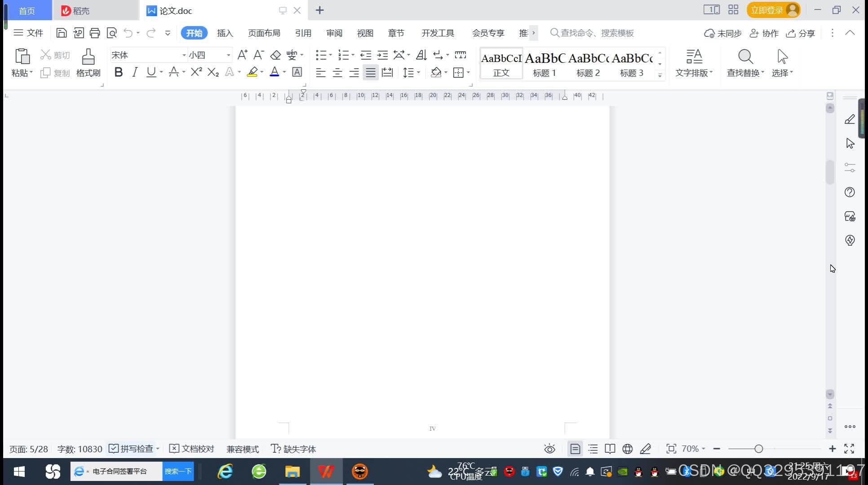Screen dimensions: 868x485
Task: Click the Undo arrow icon
Action: pyautogui.click(x=128, y=33)
